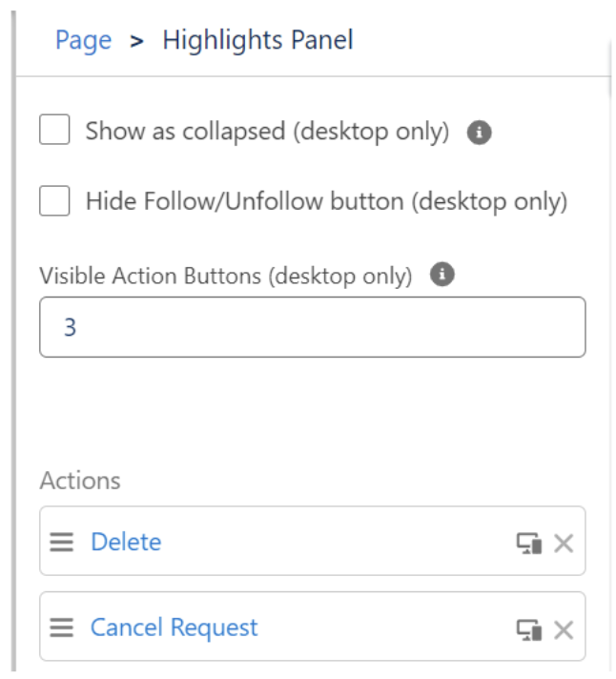Click the info icon beside Show as collapsed
The width and height of the screenshot is (616, 679).
coord(479,132)
